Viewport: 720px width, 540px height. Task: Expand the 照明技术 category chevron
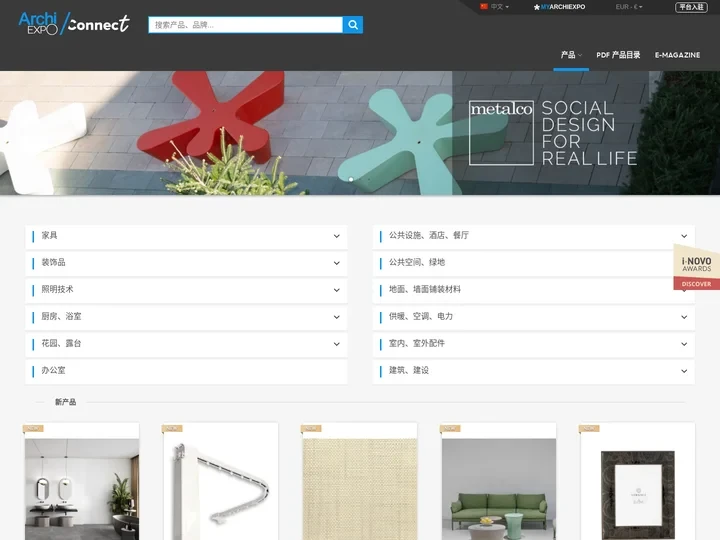[337, 290]
